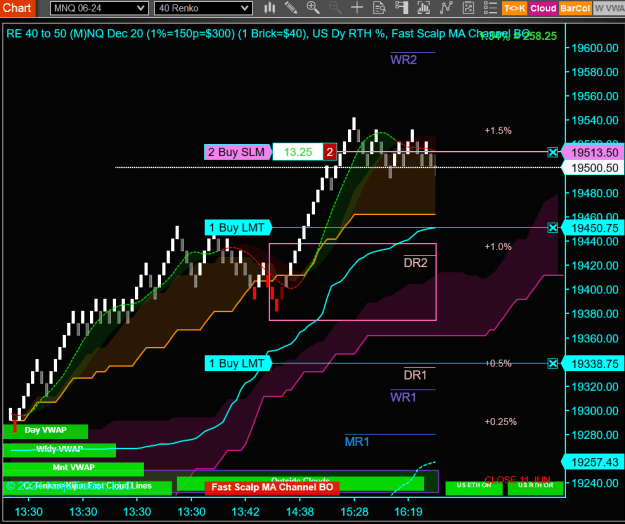Viewport: 625px width, 524px height.
Task: Click the Mnt VWAP green button
Action: coord(73,468)
